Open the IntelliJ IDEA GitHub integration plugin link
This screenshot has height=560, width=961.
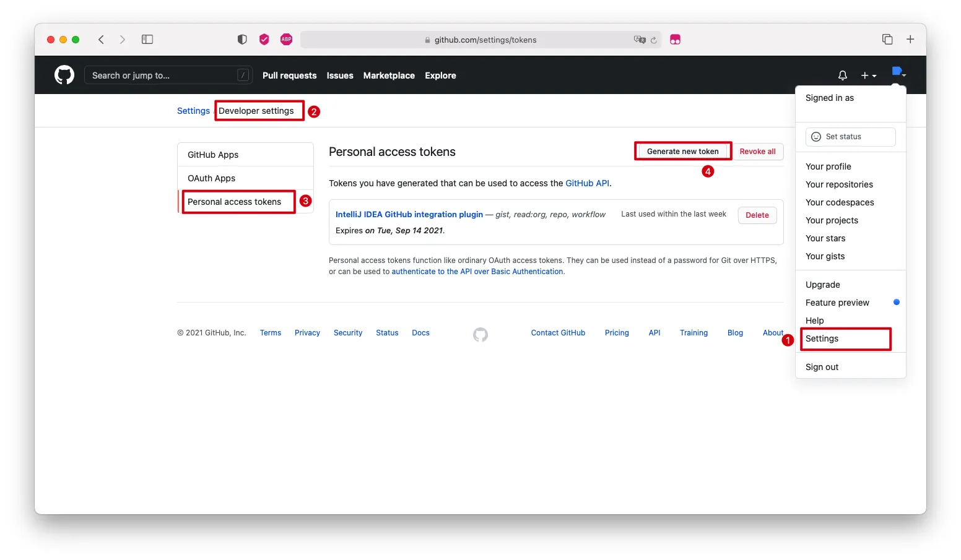(x=409, y=215)
